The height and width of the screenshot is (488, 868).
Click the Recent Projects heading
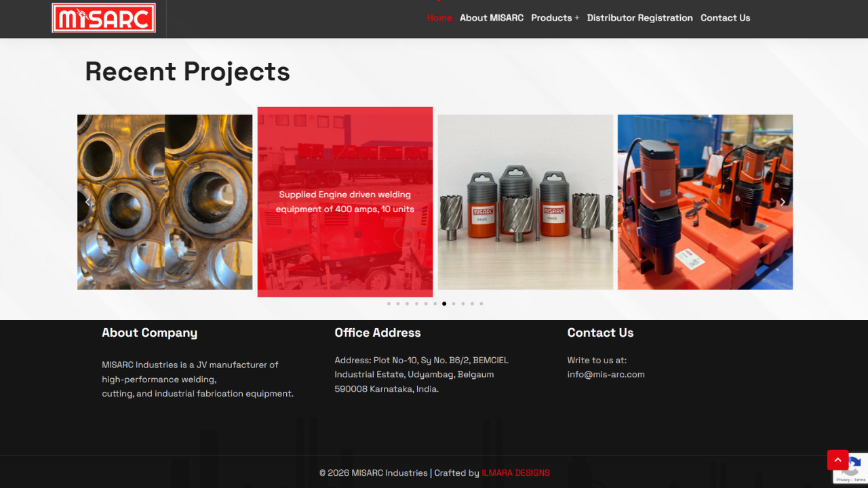[187, 71]
